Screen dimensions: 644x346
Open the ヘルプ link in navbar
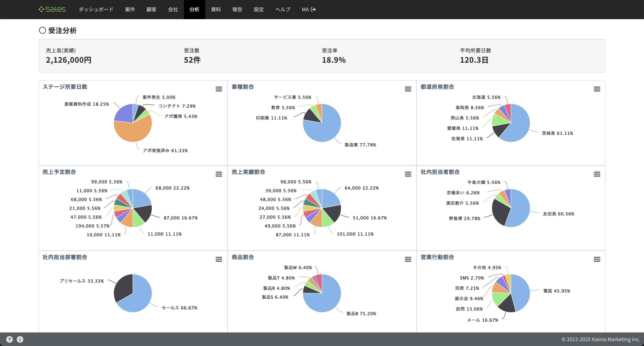(x=283, y=10)
